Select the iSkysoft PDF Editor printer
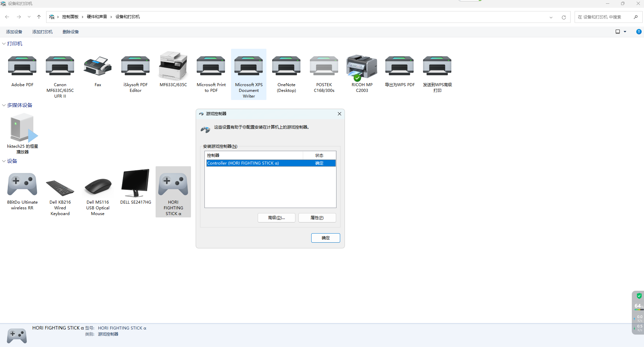The image size is (644, 347). (135, 66)
